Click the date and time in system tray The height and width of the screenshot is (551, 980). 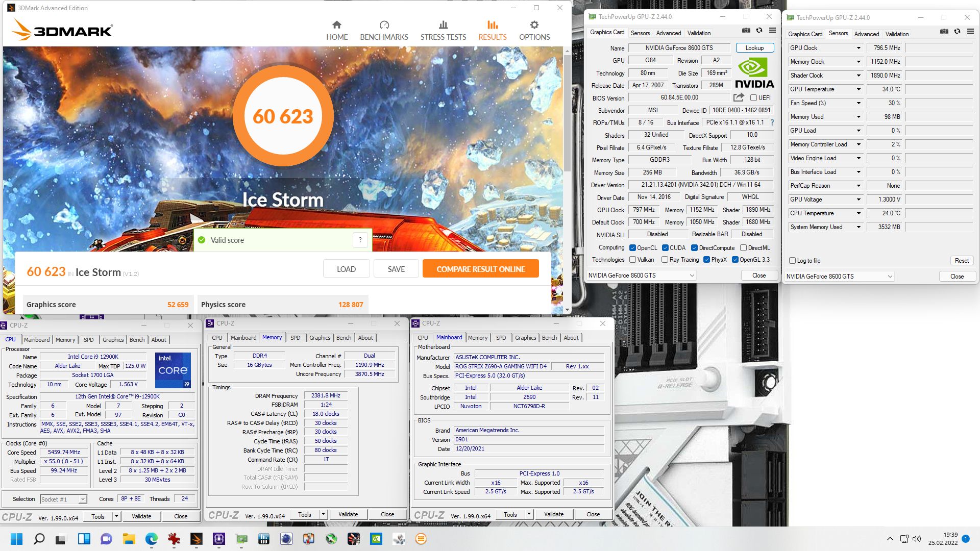pos(943,539)
